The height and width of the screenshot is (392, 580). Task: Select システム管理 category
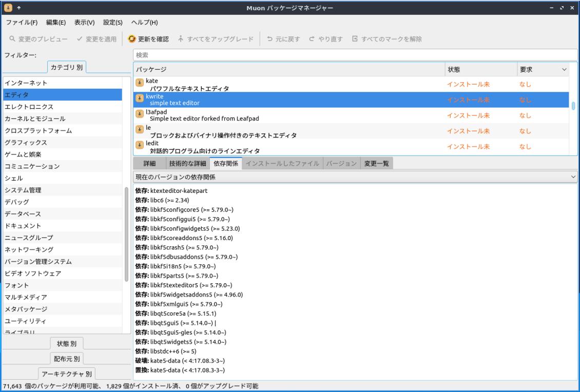[63, 190]
